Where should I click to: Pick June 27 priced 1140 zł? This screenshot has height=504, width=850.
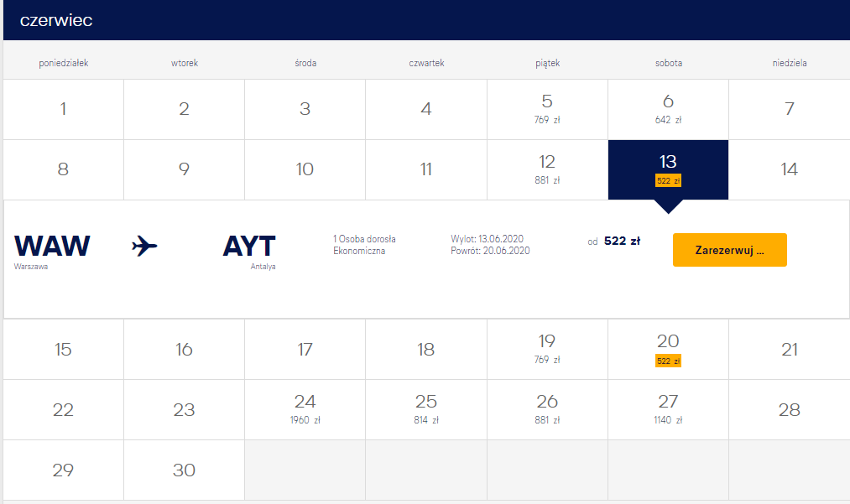click(x=668, y=410)
